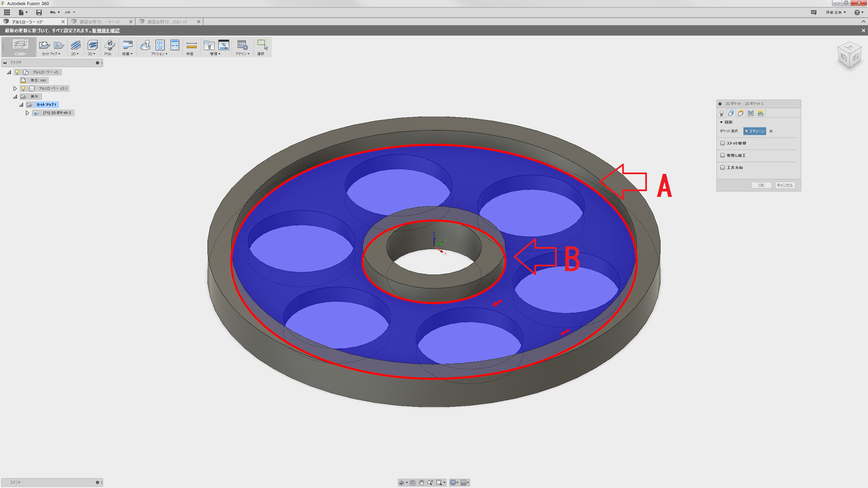Click the G1 G2 post process icon
Screen dimensions: 868x488
point(160,45)
